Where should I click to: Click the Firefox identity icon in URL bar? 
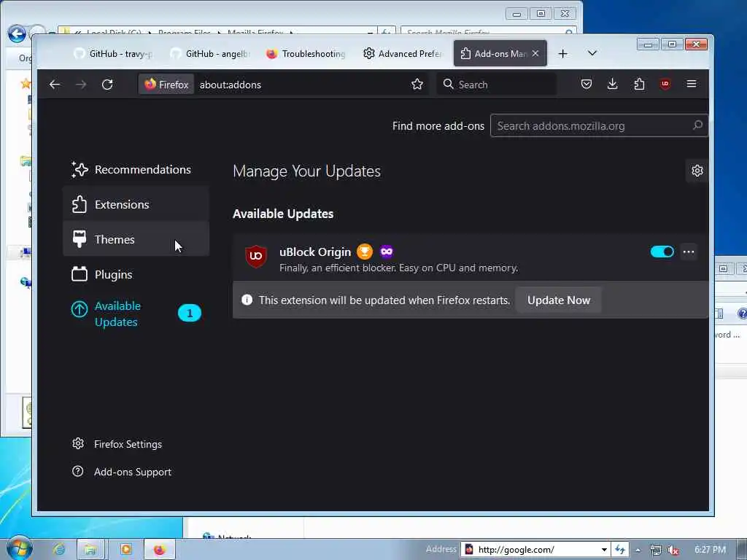pyautogui.click(x=166, y=85)
